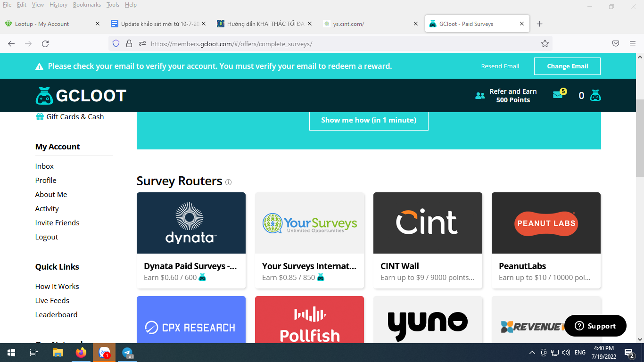Switch to the ys.cint.com tab
The height and width of the screenshot is (362, 644).
tap(371, 24)
